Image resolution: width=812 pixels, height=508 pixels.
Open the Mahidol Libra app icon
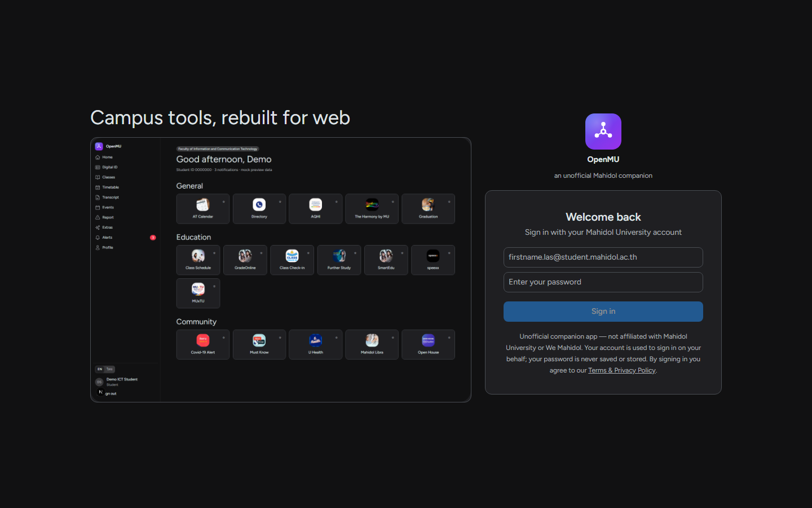[372, 340]
